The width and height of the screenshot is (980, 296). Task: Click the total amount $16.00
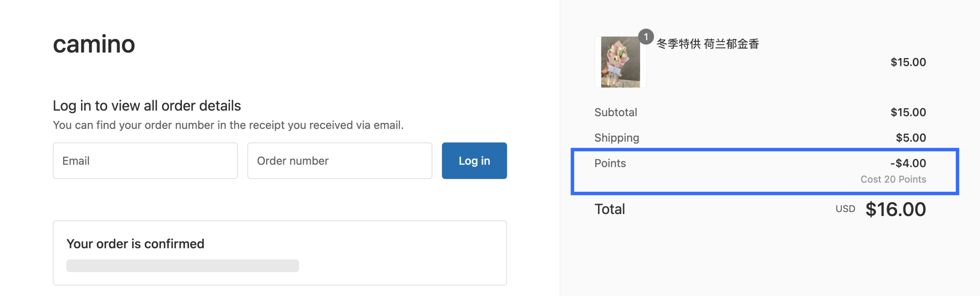(x=896, y=209)
